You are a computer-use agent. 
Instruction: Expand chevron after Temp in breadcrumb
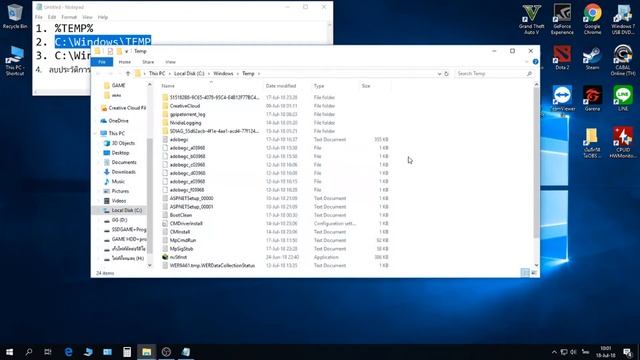click(259, 74)
